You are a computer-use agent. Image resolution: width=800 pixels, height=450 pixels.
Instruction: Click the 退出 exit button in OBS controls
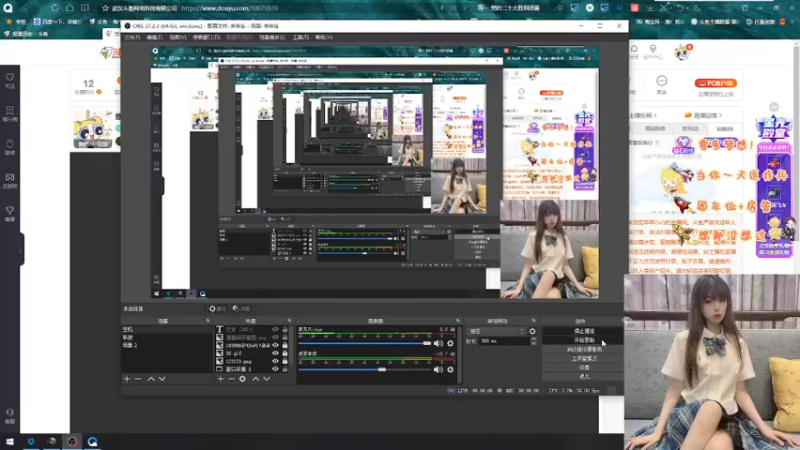pyautogui.click(x=584, y=377)
